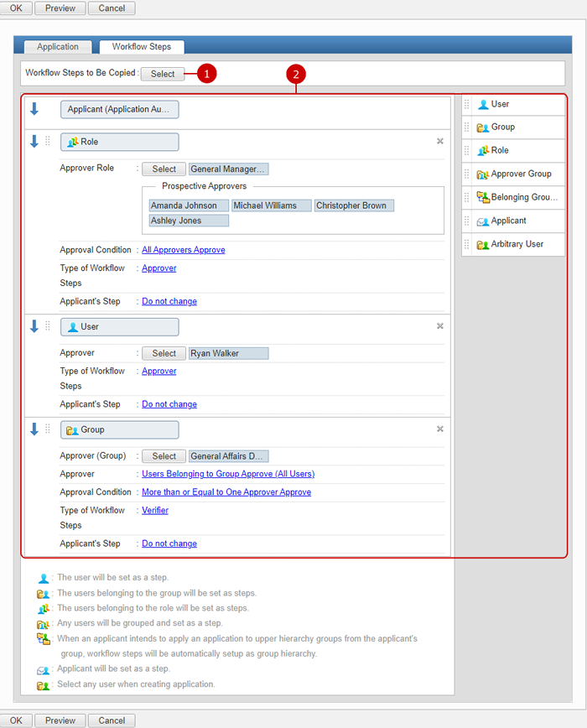
Task: Click the bottom Preview button
Action: click(60, 720)
